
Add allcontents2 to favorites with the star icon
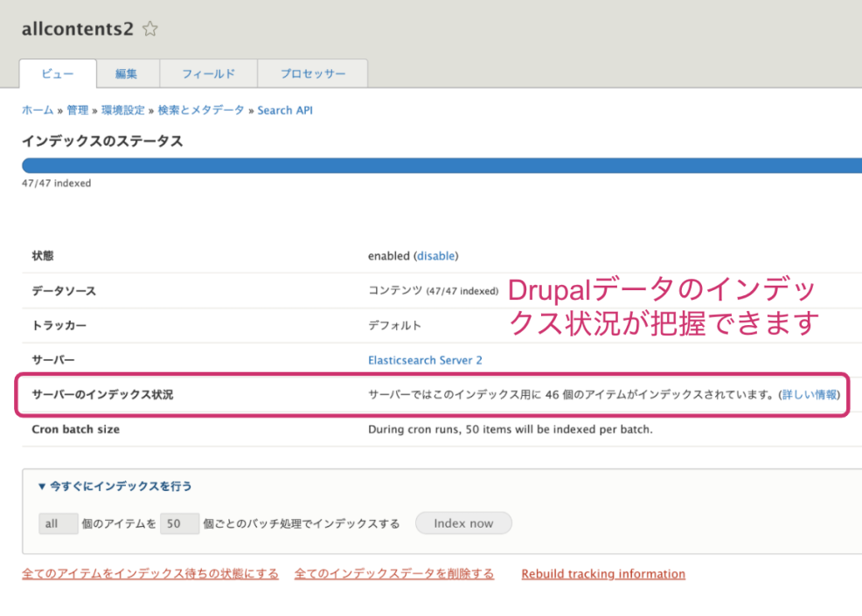(x=150, y=29)
